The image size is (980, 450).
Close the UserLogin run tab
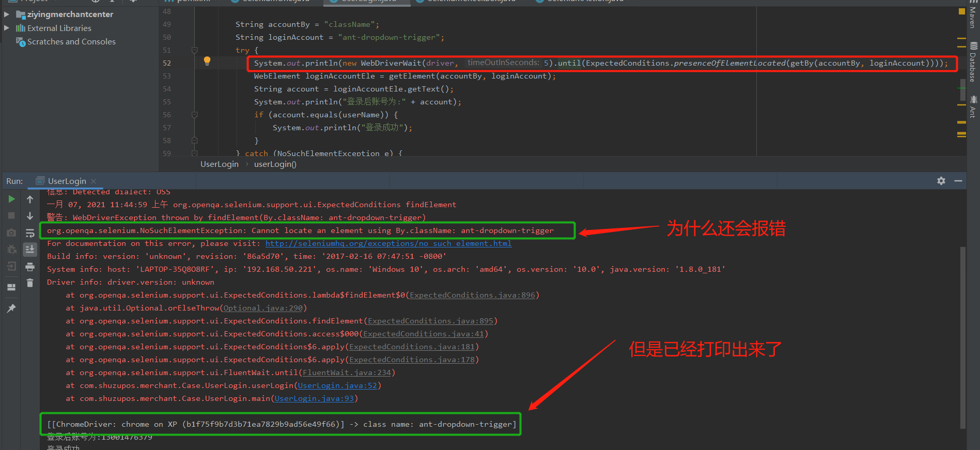[94, 181]
